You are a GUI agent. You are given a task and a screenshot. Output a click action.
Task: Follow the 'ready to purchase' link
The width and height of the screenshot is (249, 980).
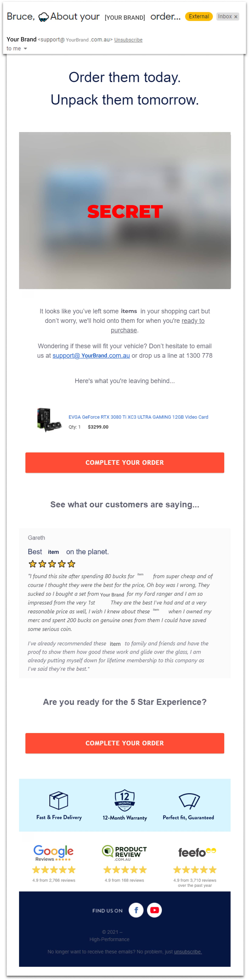click(x=193, y=321)
